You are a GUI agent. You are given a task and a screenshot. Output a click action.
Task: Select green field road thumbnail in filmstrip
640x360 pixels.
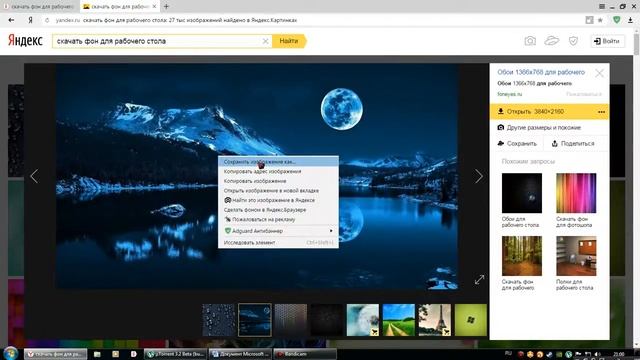(x=398, y=320)
